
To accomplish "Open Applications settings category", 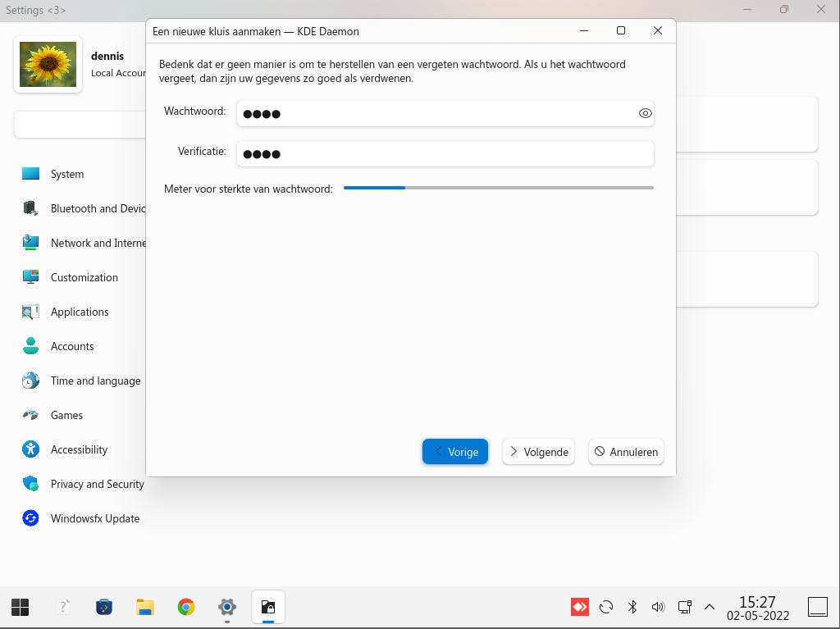I will coord(80,312).
